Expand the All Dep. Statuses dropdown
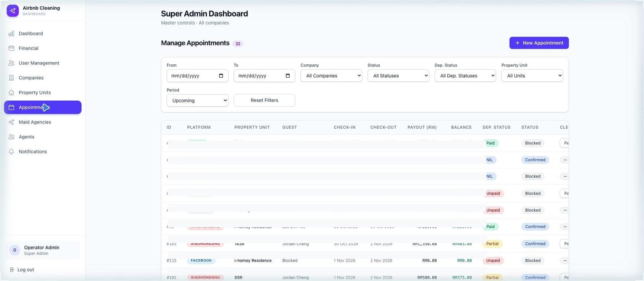Image resolution: width=644 pixels, height=281 pixels. (465, 76)
